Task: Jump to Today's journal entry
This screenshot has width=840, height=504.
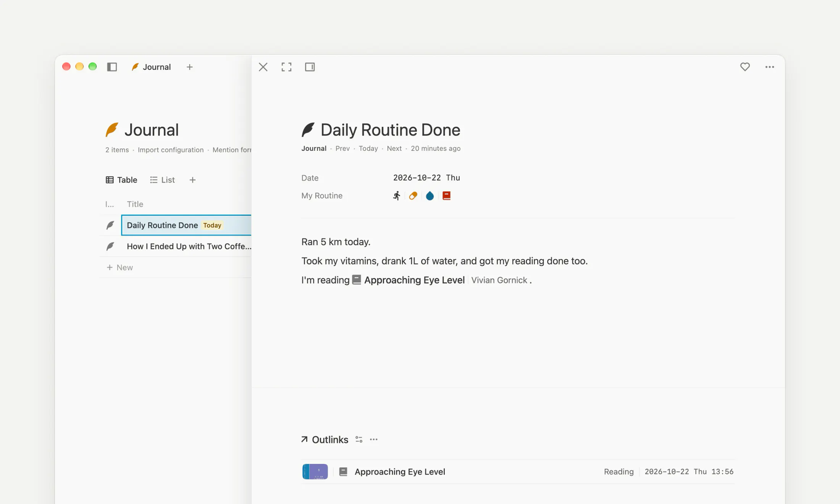Action: point(368,149)
